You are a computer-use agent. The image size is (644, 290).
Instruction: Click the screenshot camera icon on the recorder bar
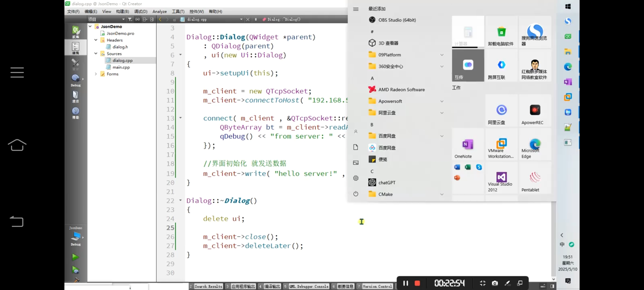pos(495,283)
